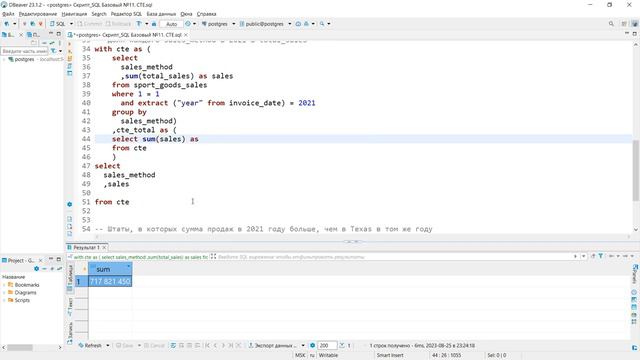Screen dimensions: 640x360
Task: Toggle the Запись record view button
Action: (x=70, y=332)
